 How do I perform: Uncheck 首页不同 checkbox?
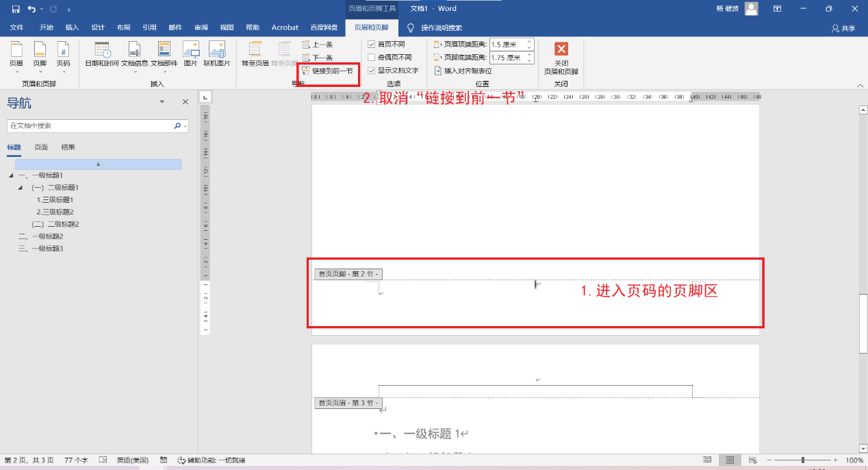(x=372, y=45)
